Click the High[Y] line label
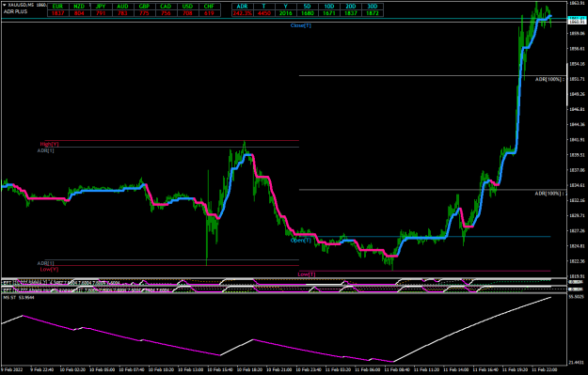Viewport: 588px width, 375px height. point(50,144)
